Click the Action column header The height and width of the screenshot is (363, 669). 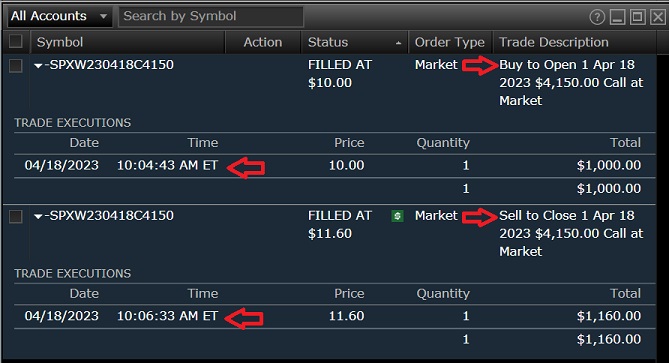coord(263,42)
